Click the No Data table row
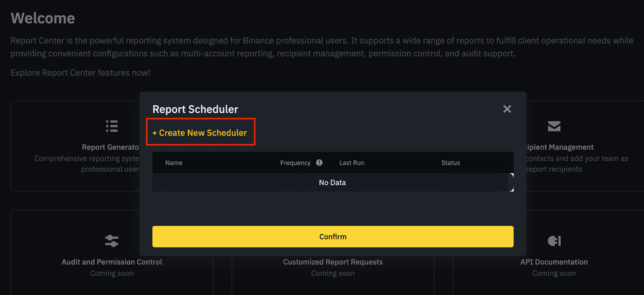 pos(332,182)
